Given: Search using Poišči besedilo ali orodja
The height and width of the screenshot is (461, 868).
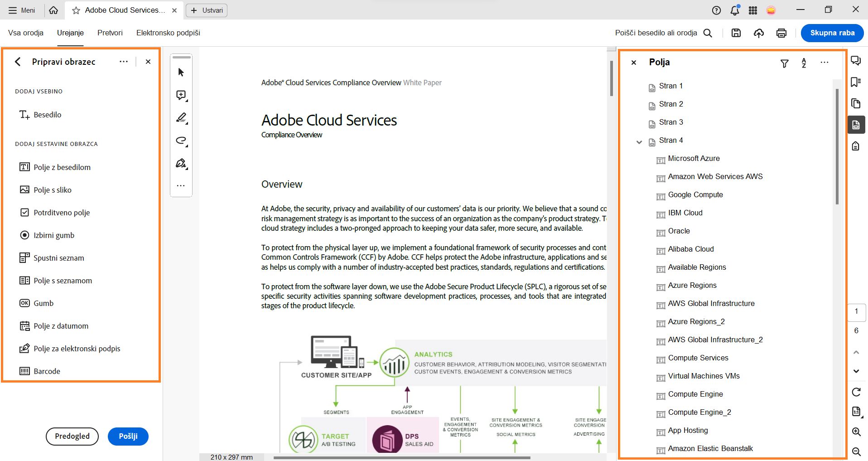Looking at the screenshot, I should [663, 33].
